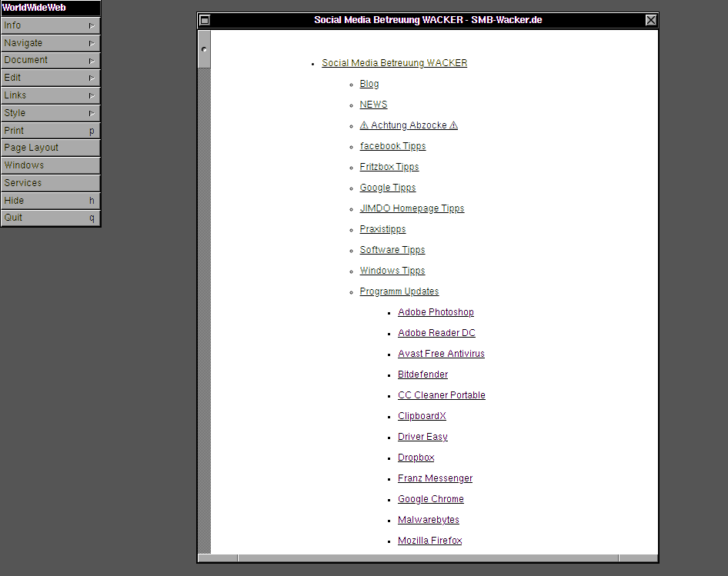Expand Style submenu arrow
The height and width of the screenshot is (576, 728).
click(x=92, y=114)
